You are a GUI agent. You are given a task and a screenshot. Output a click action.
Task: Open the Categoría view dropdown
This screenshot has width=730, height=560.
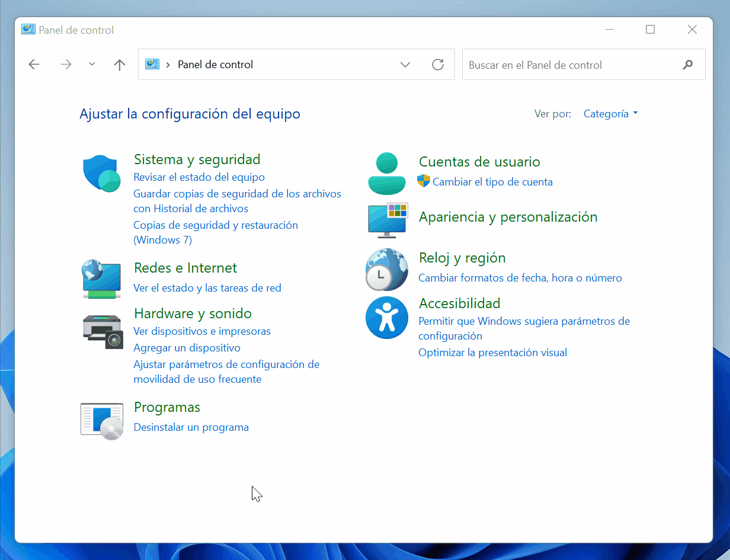click(610, 114)
